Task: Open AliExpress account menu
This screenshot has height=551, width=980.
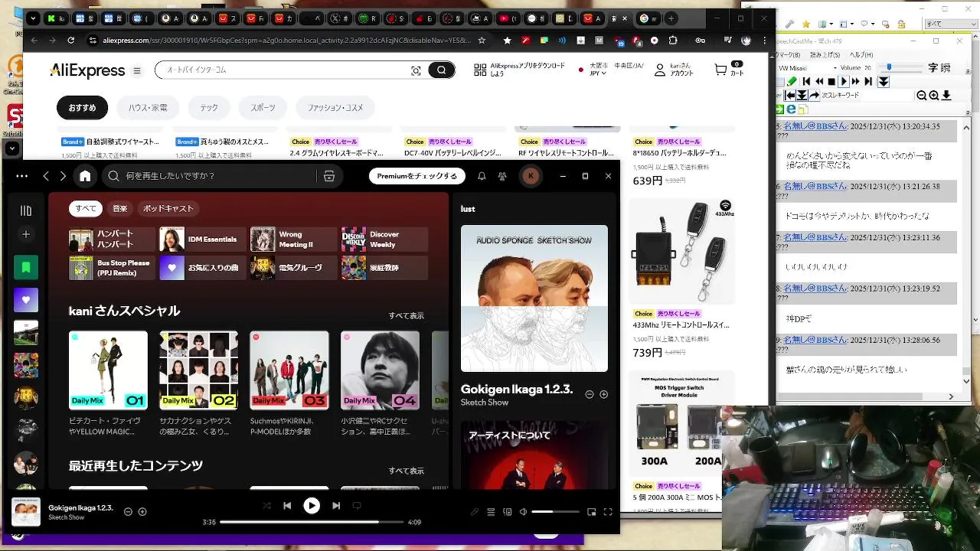Action: [674, 70]
